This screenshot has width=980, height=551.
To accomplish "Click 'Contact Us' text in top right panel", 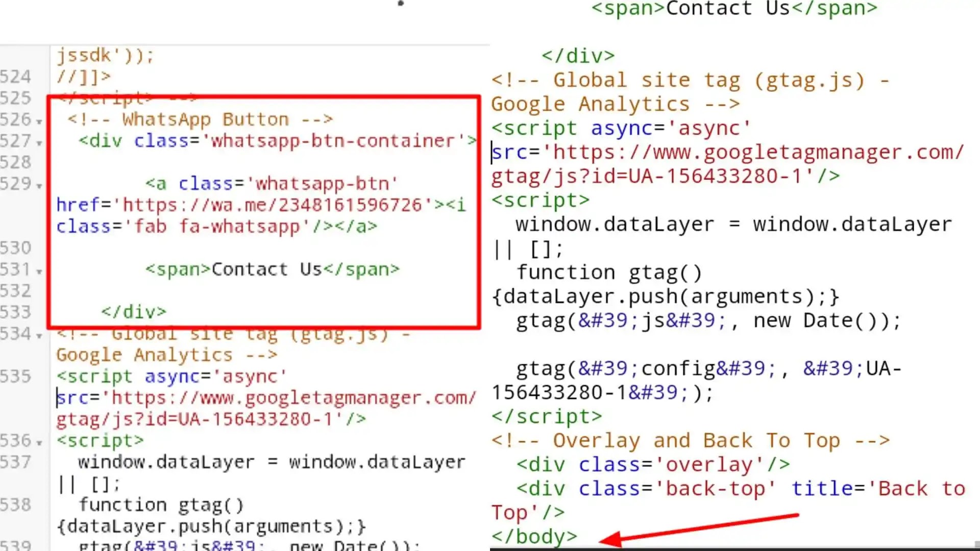I will [x=728, y=9].
